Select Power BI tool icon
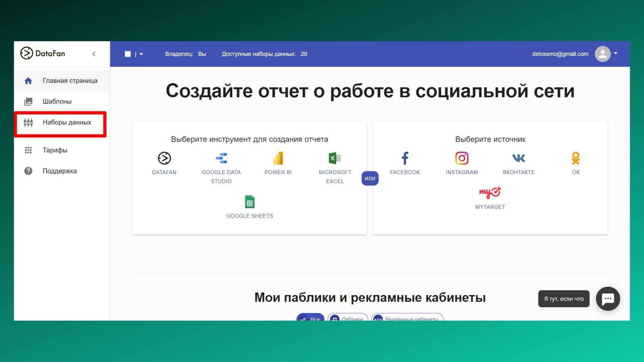 point(278,158)
